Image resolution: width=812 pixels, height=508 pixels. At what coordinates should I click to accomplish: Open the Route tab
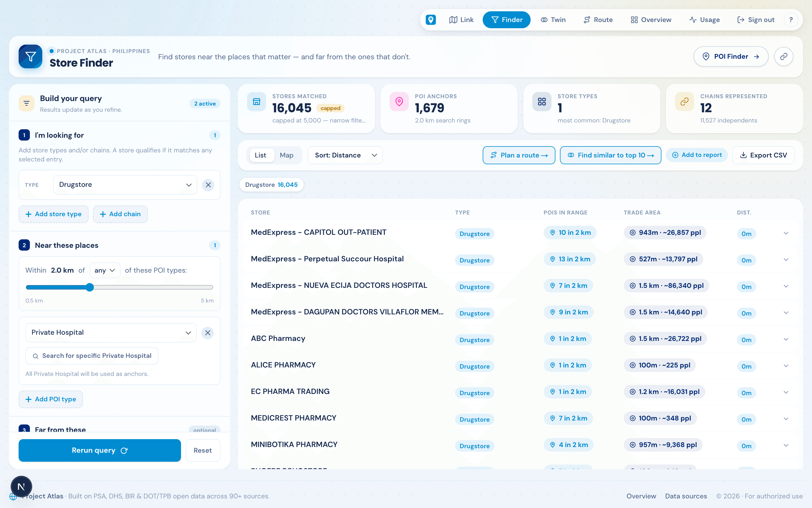click(598, 20)
